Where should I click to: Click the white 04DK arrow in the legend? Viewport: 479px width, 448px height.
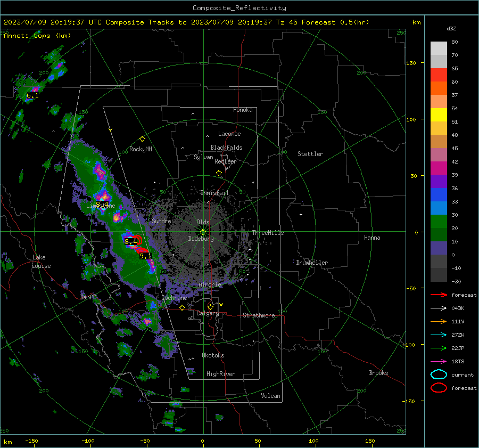439,308
